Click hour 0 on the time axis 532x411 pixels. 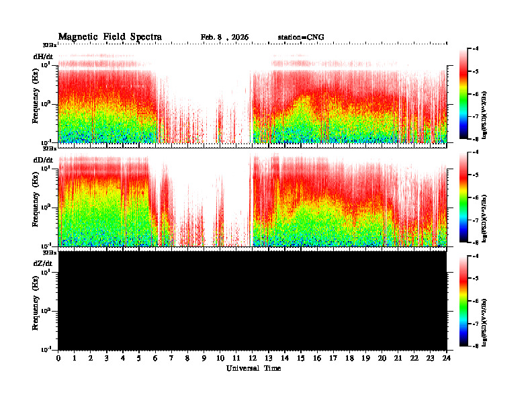[58, 359]
